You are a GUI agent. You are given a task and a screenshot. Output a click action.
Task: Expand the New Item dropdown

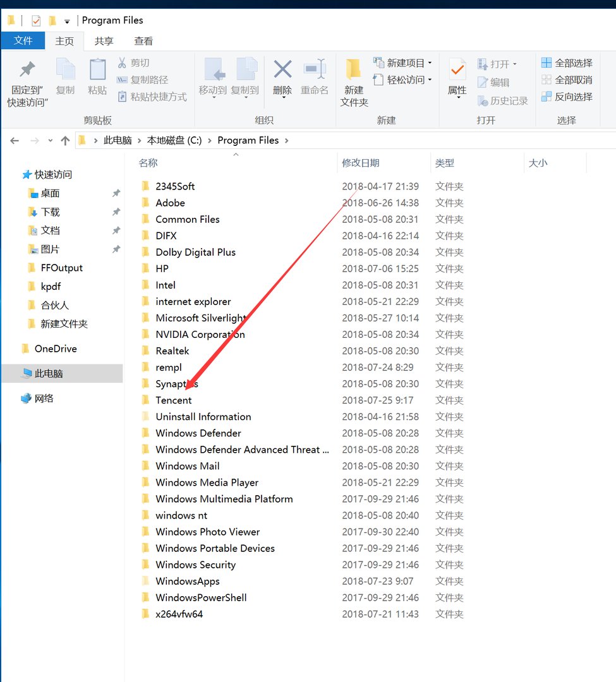coord(430,63)
